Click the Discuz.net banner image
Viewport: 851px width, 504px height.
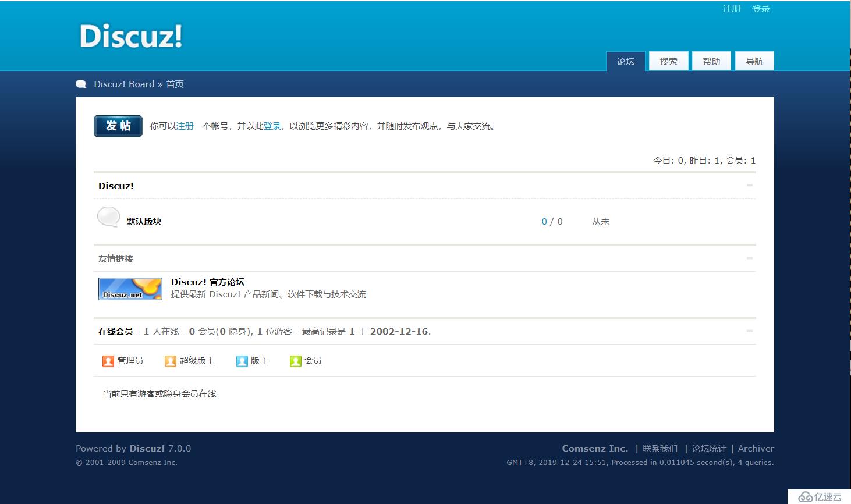(130, 289)
